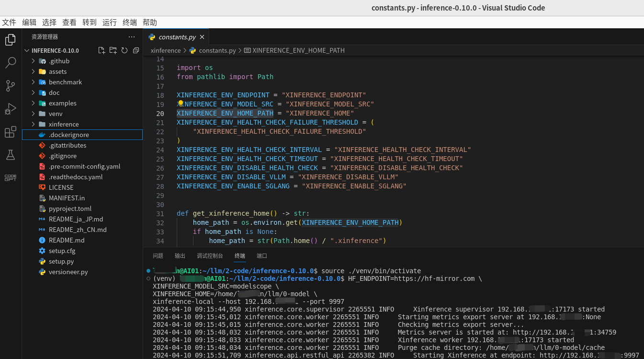The height and width of the screenshot is (359, 644).
Task: Expand the benchmark folder
Action: (x=34, y=82)
